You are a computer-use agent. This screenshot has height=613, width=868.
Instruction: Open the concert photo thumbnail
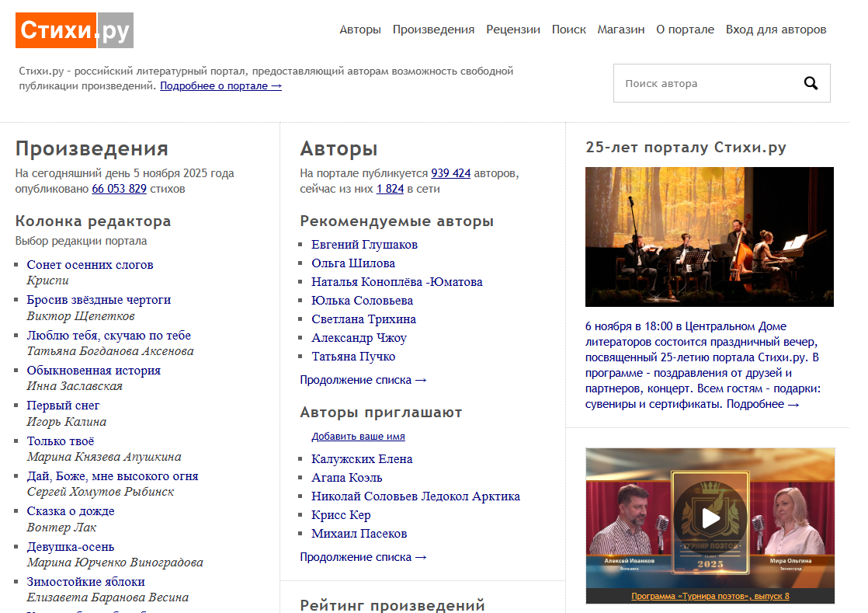(709, 236)
